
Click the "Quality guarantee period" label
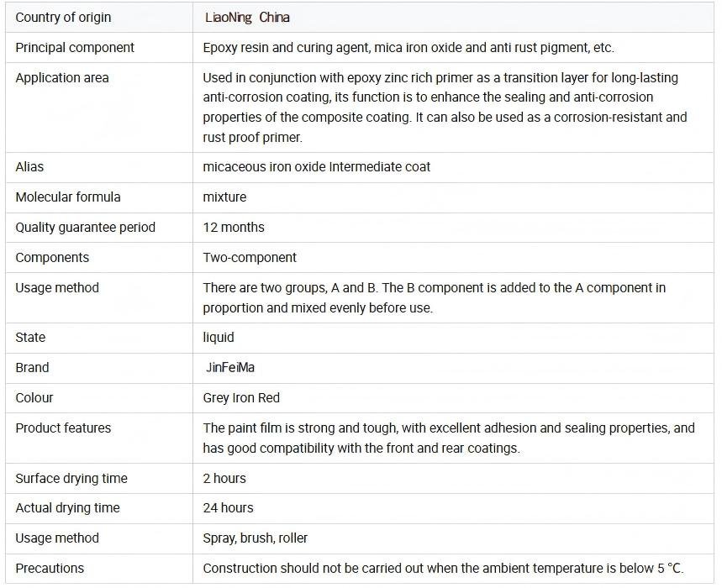click(85, 228)
